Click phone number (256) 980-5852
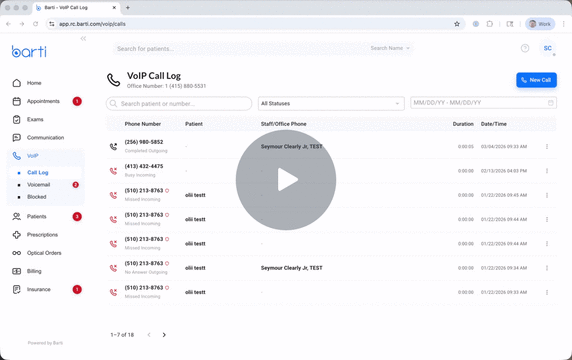 pos(144,142)
